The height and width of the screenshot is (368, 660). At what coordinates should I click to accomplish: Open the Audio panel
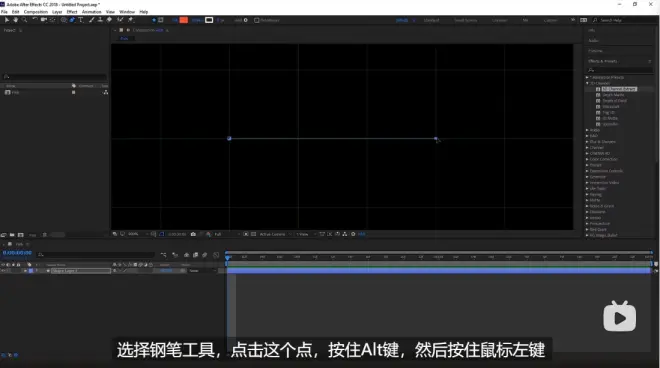click(x=593, y=40)
